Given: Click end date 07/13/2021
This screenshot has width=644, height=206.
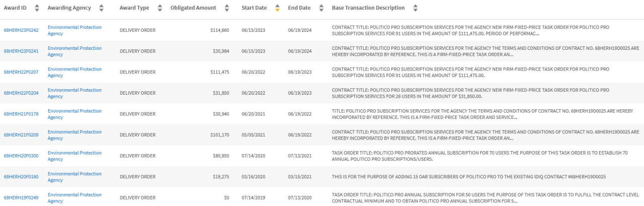Looking at the screenshot, I should [300, 156].
